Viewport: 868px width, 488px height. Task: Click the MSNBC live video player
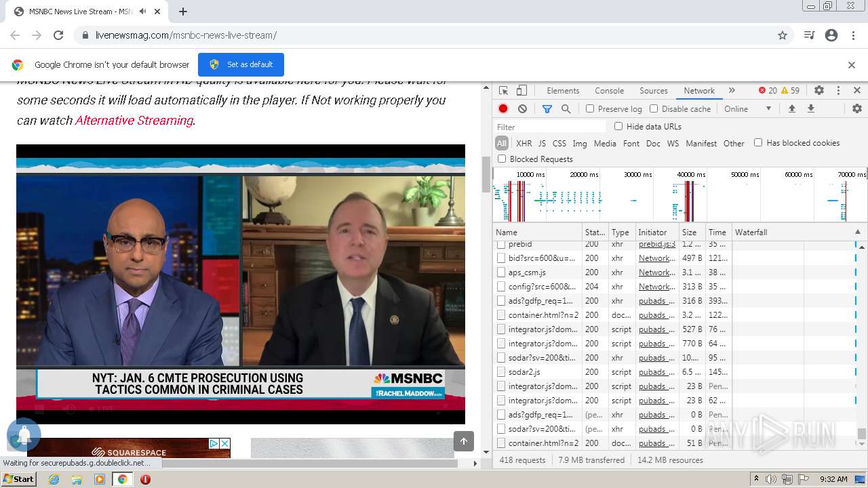point(241,284)
